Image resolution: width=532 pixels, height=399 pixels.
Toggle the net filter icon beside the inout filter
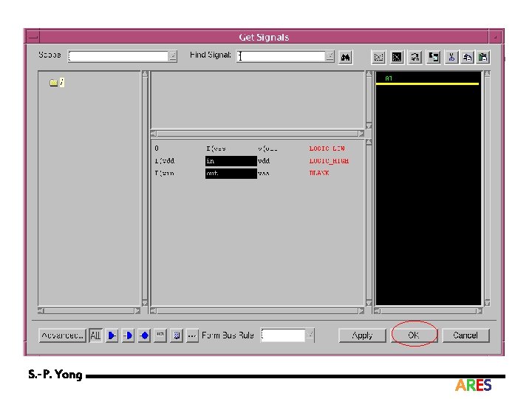tap(160, 335)
